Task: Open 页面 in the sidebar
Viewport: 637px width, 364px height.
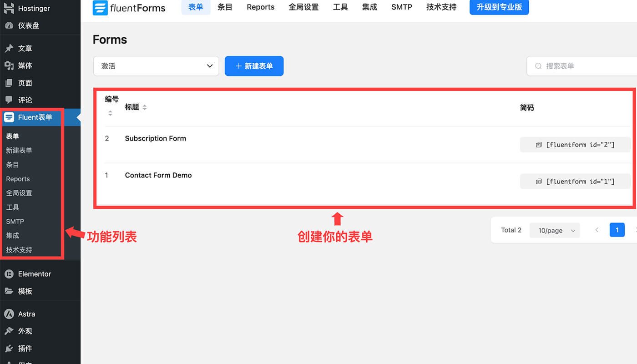Action: 25,83
